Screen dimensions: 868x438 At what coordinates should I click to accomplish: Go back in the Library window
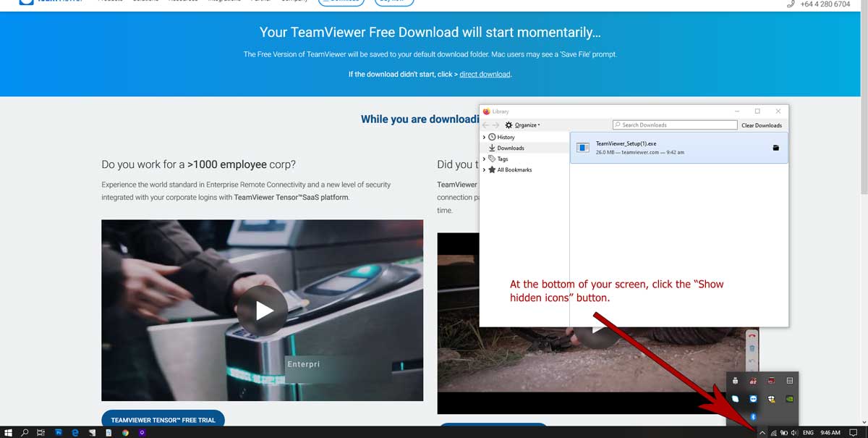pyautogui.click(x=486, y=125)
